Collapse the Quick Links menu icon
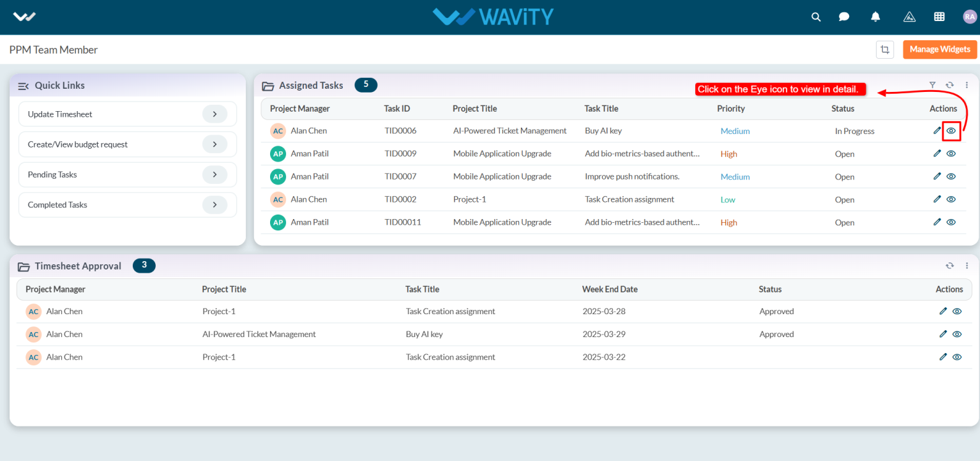This screenshot has width=980, height=461. (24, 86)
